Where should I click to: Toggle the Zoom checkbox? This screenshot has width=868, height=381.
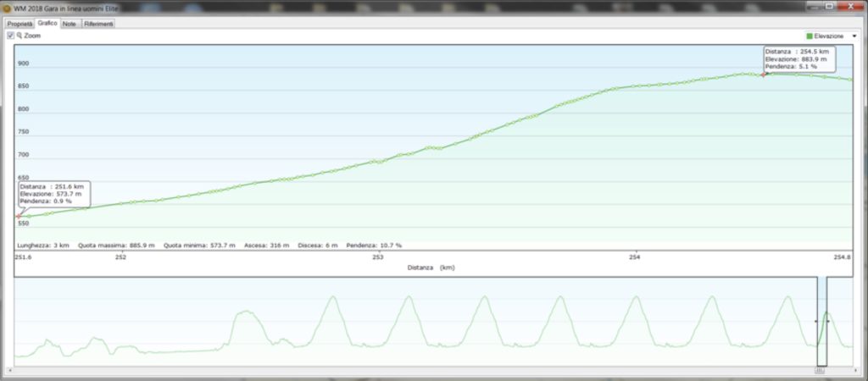10,36
